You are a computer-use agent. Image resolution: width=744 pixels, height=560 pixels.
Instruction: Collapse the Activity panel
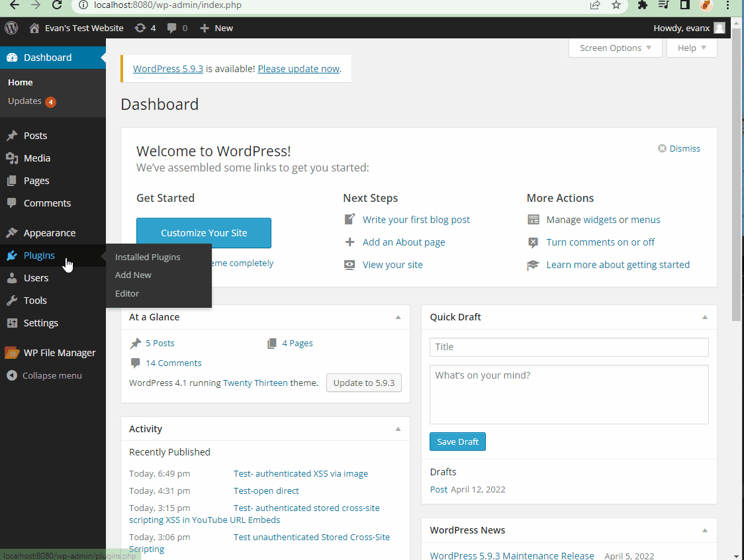pos(398,429)
